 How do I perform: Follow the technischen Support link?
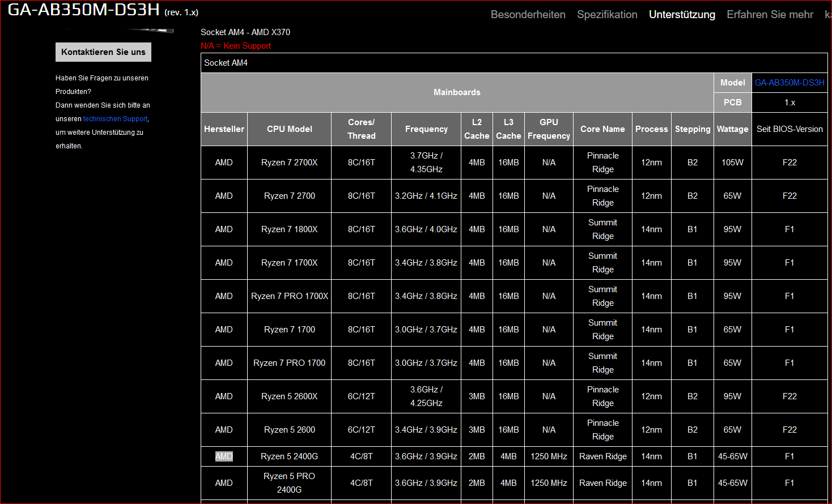[115, 119]
